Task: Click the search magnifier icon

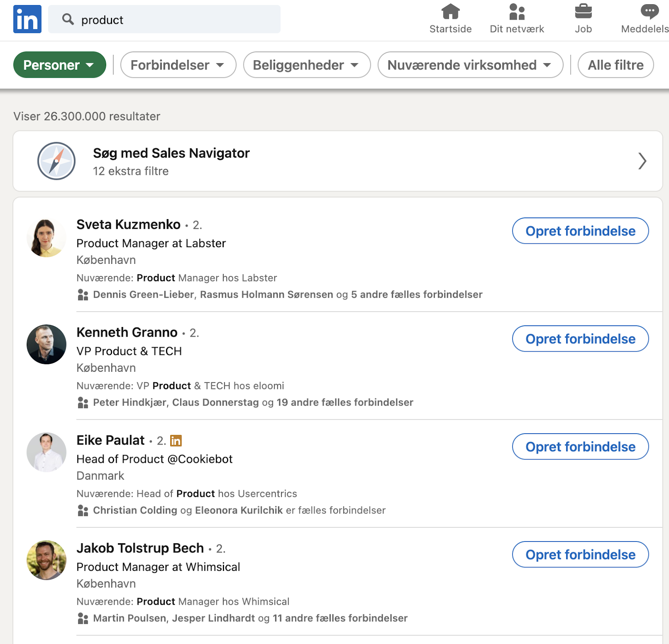Action: 68,19
